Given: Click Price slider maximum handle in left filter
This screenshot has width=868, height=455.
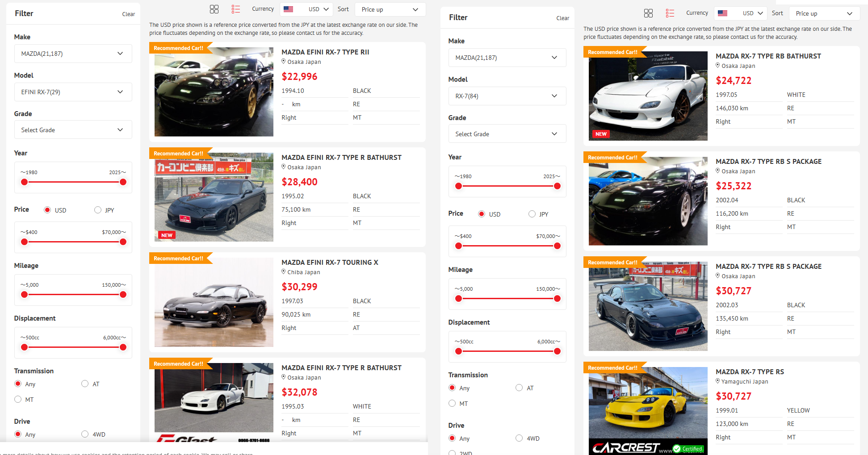Looking at the screenshot, I should (x=123, y=242).
